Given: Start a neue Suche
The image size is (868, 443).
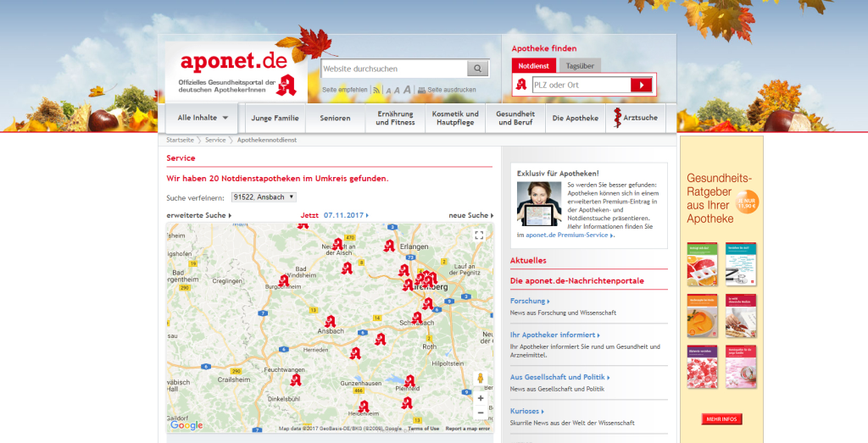Looking at the screenshot, I should [470, 215].
